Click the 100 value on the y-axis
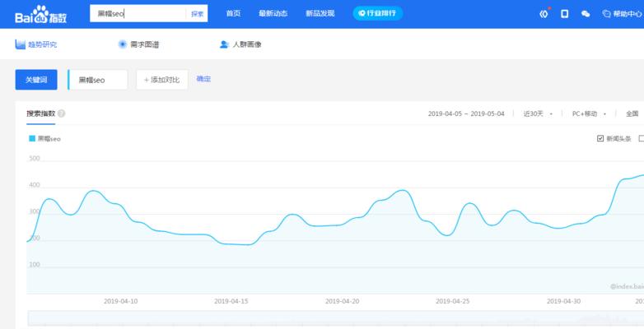This screenshot has height=329, width=644. [x=35, y=265]
